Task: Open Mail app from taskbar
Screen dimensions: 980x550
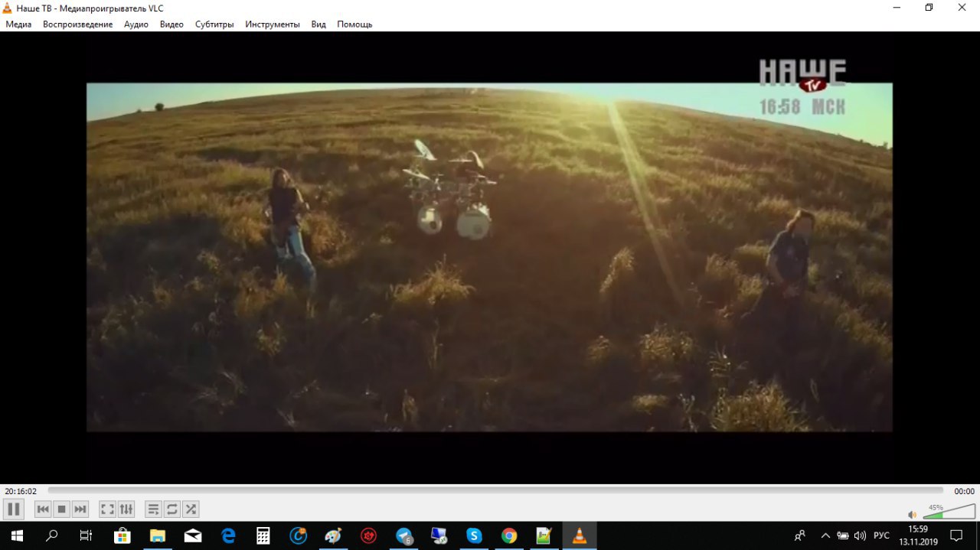Action: [192, 535]
